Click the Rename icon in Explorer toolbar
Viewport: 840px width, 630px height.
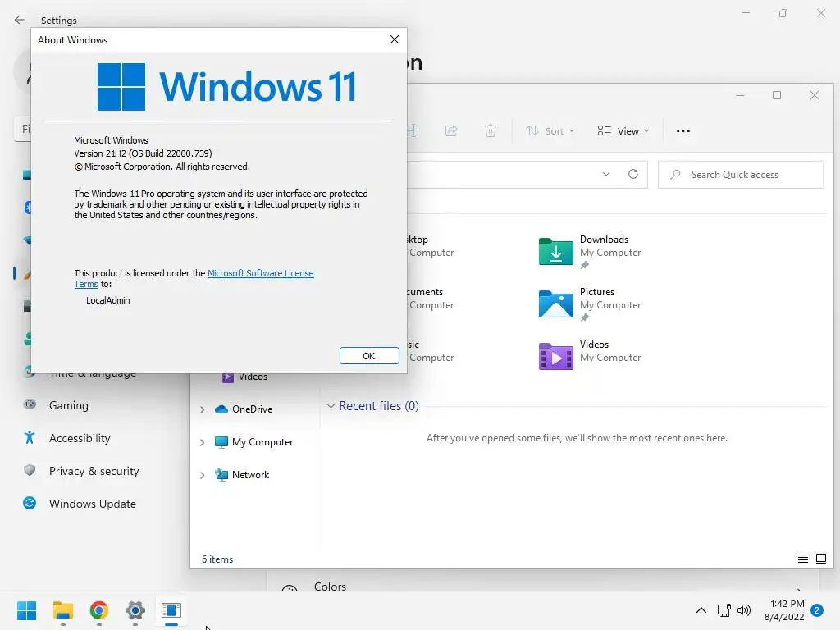click(413, 130)
